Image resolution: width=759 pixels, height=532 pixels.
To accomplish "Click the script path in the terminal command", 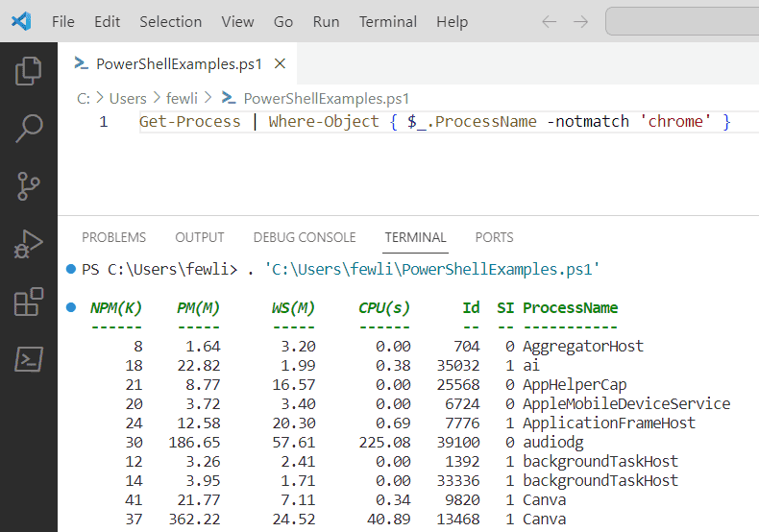I will point(432,269).
